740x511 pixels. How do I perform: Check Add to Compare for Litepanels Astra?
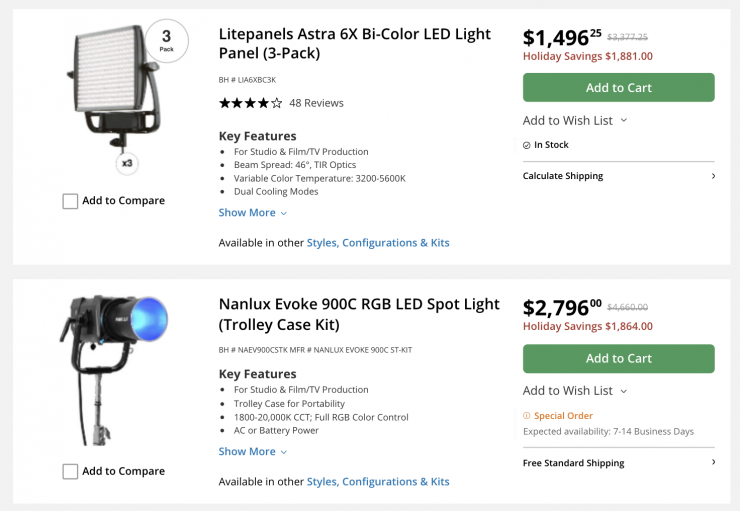(x=70, y=201)
